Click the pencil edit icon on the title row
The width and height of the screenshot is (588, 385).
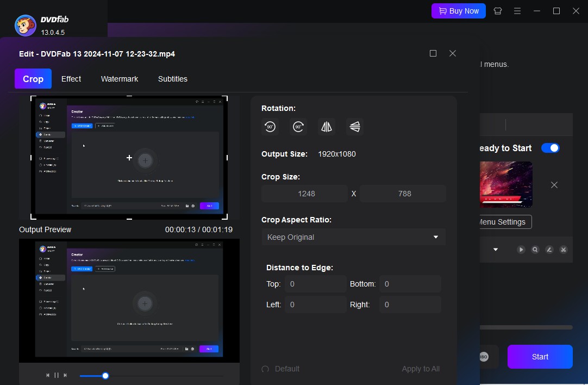549,249
